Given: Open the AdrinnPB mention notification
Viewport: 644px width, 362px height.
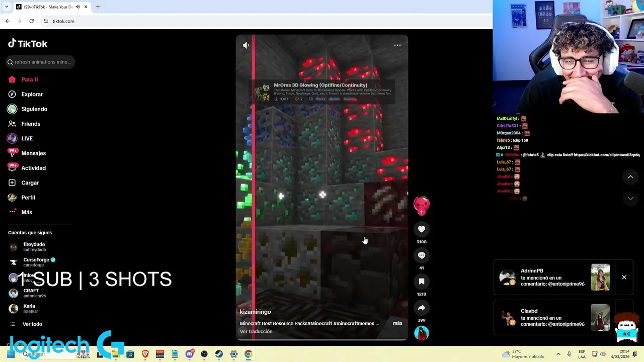Looking at the screenshot, I should point(553,278).
